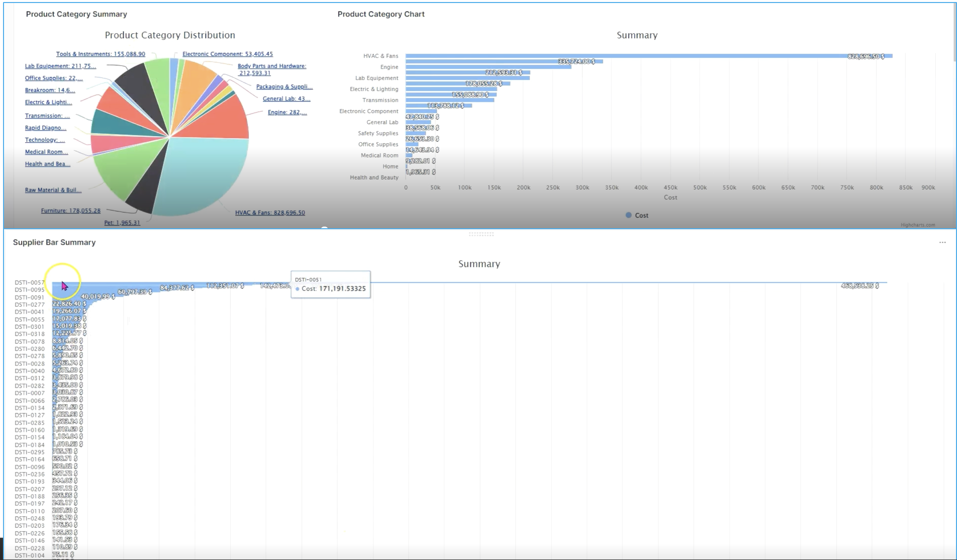This screenshot has width=957, height=560.
Task: Open the Highcharts.com credit link
Action: pos(918,225)
